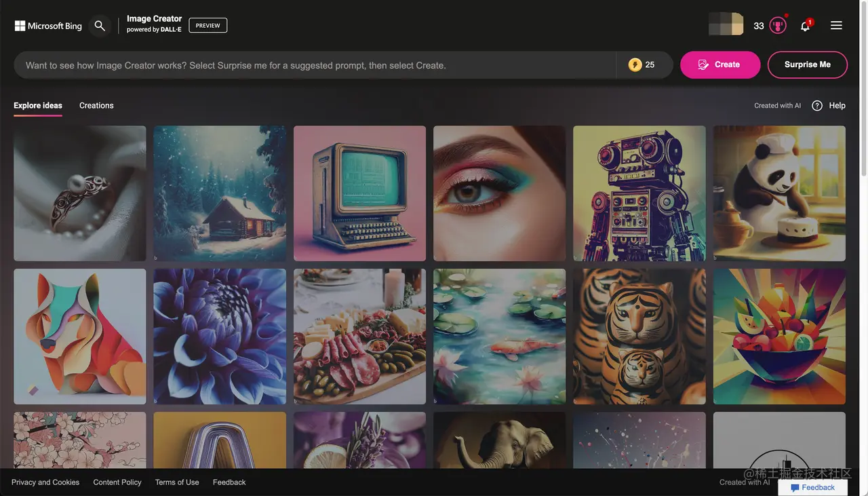This screenshot has width=868, height=496.
Task: Open the tiger figurines image
Action: (639, 337)
